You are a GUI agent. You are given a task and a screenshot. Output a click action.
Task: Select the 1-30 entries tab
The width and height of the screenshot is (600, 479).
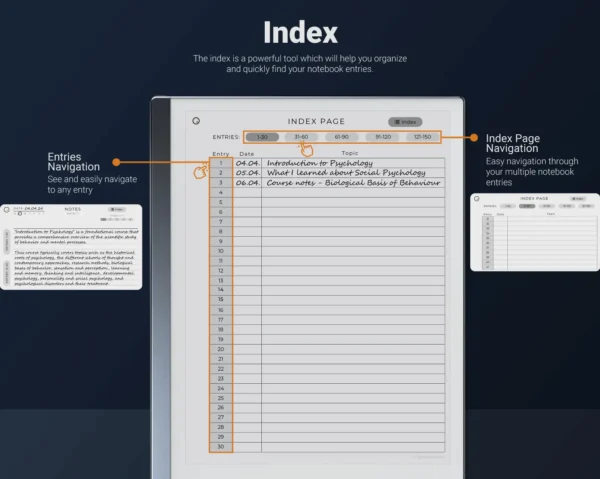click(263, 136)
